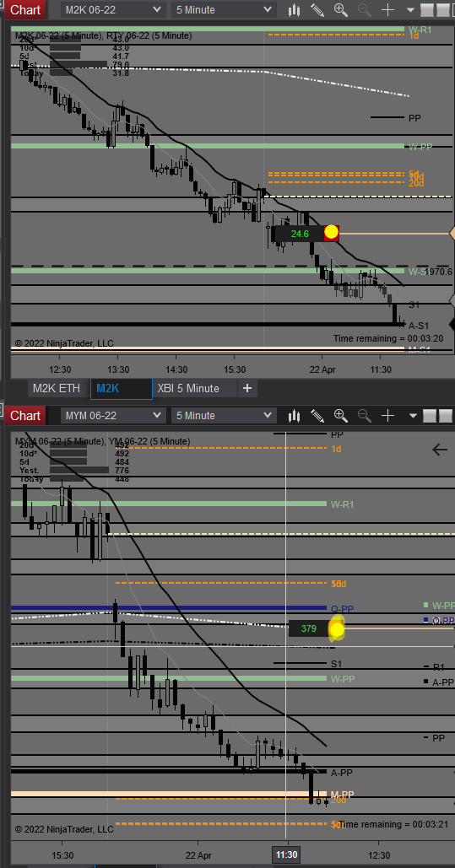The image size is (455, 868).
Task: Click zoom out magnifier in MYM chart toolbar
Action: 364,415
